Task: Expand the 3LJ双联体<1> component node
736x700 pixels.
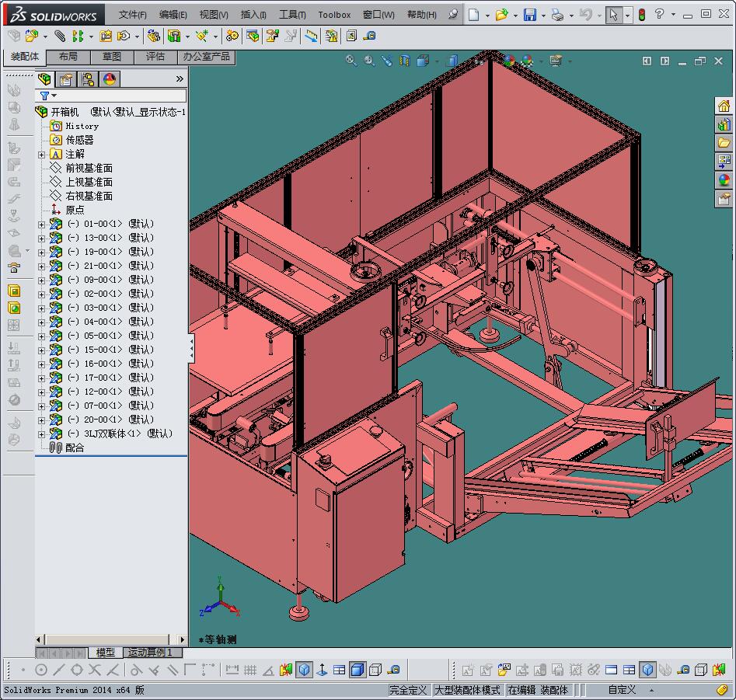Action: [x=42, y=434]
